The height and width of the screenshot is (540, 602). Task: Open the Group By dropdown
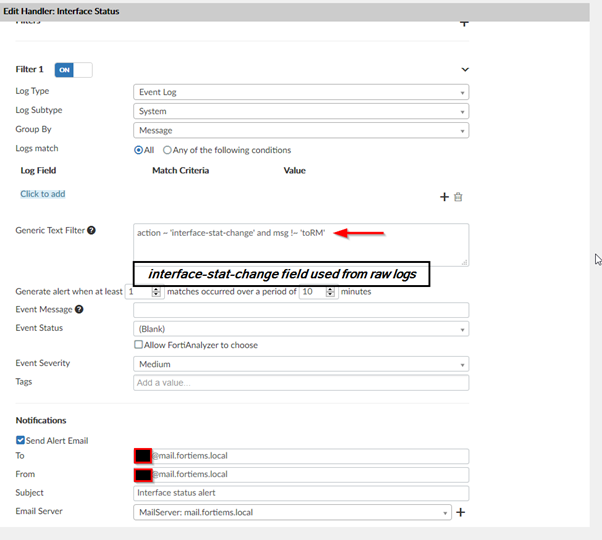(300, 130)
